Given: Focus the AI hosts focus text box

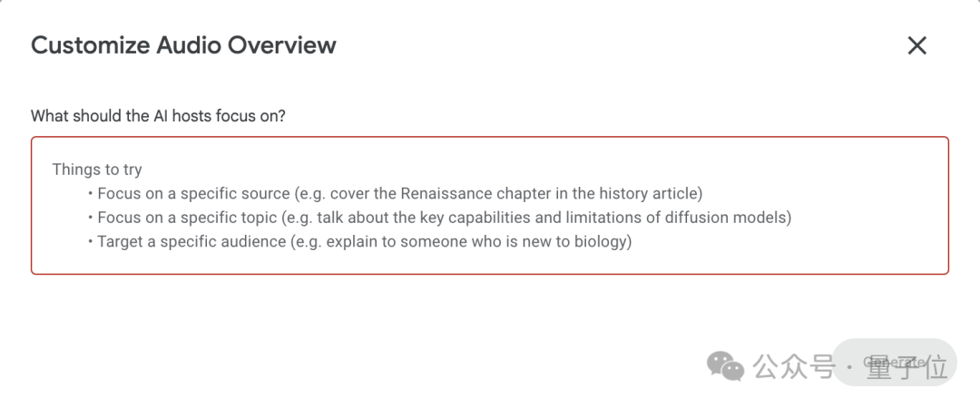Looking at the screenshot, I should pyautogui.click(x=490, y=206).
